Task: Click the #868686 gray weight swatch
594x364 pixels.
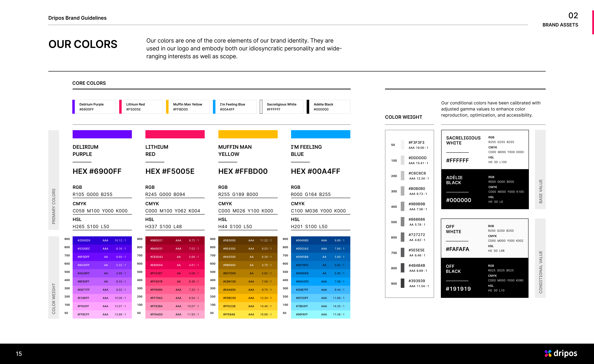Action: click(402, 222)
